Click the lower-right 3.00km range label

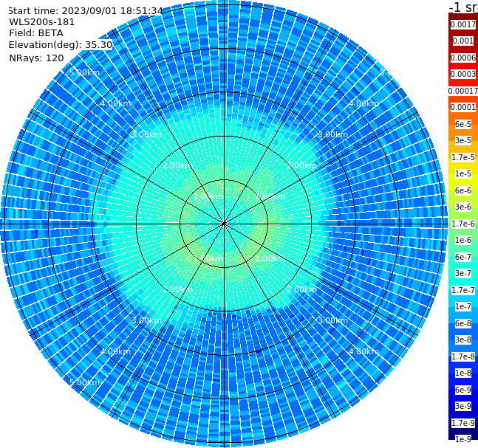pyautogui.click(x=333, y=321)
